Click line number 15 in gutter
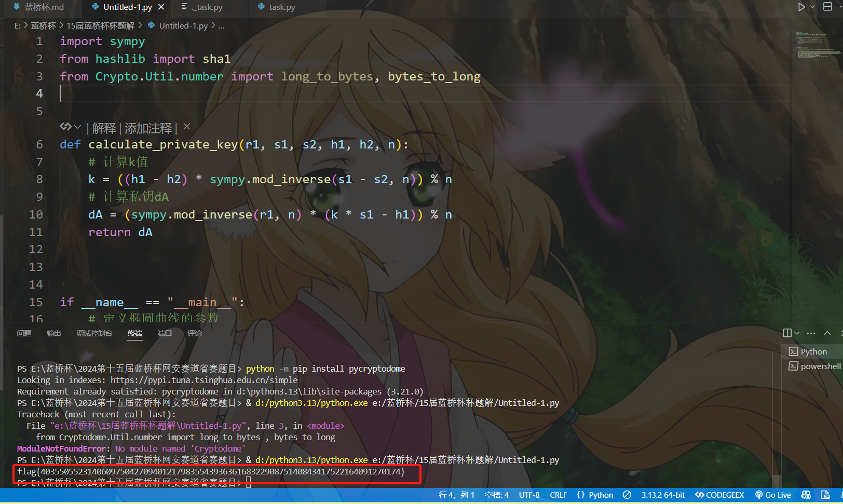 [36, 302]
